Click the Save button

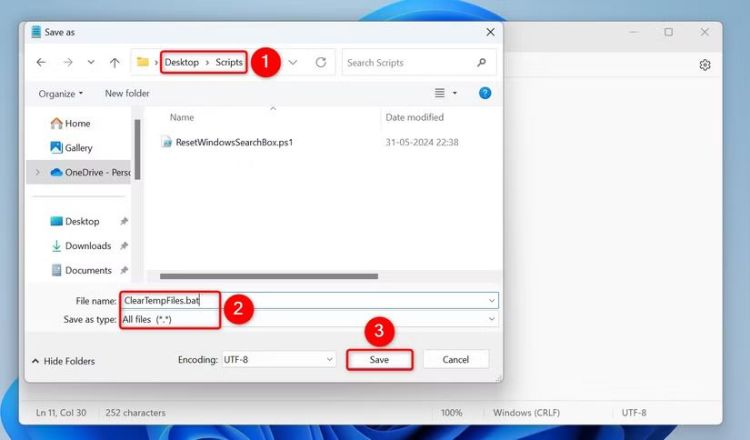(380, 359)
